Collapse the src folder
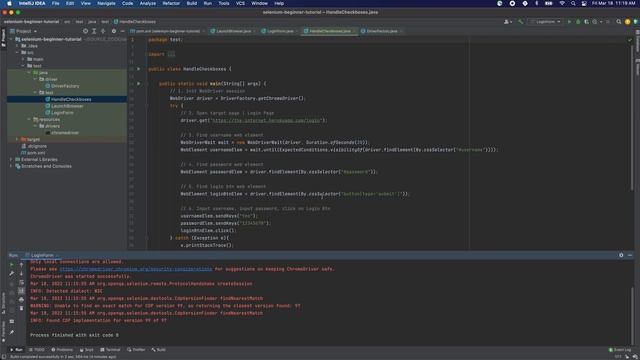 [18, 53]
